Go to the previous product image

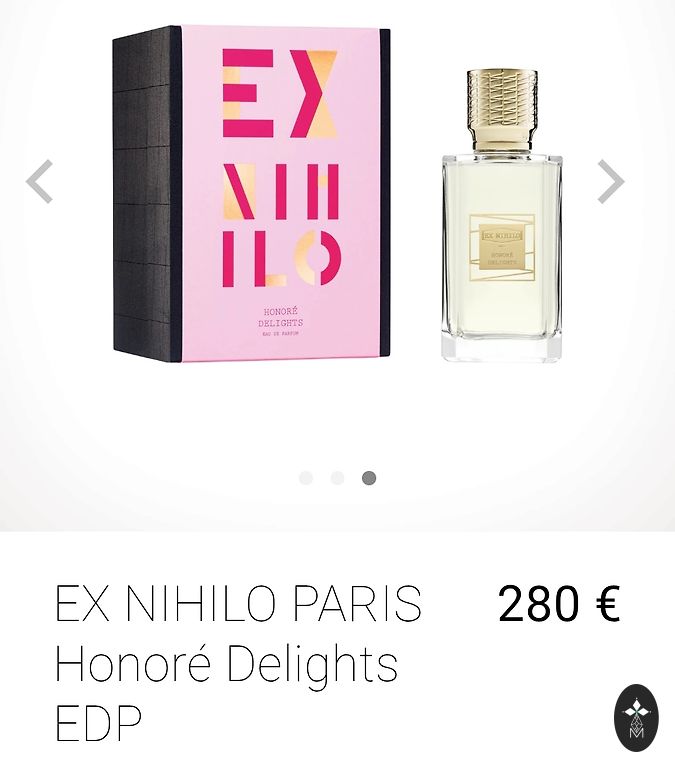pyautogui.click(x=39, y=181)
